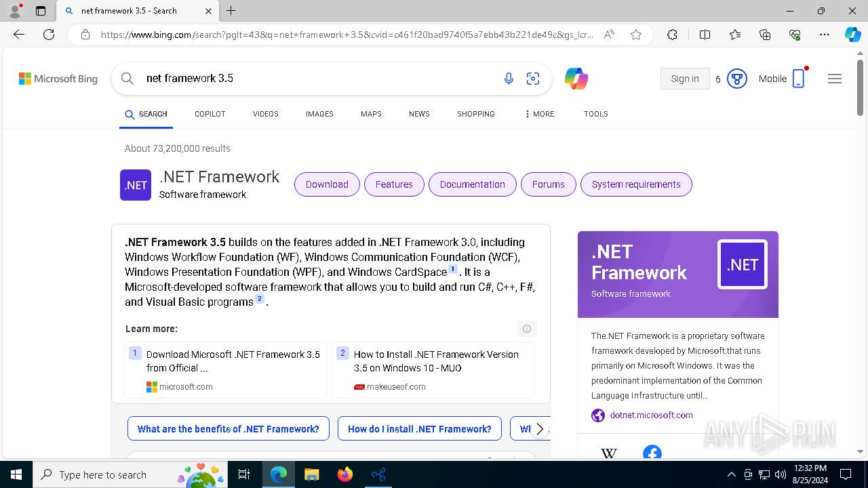Switch to the IMAGES tab
The width and height of the screenshot is (868, 488).
click(x=319, y=114)
